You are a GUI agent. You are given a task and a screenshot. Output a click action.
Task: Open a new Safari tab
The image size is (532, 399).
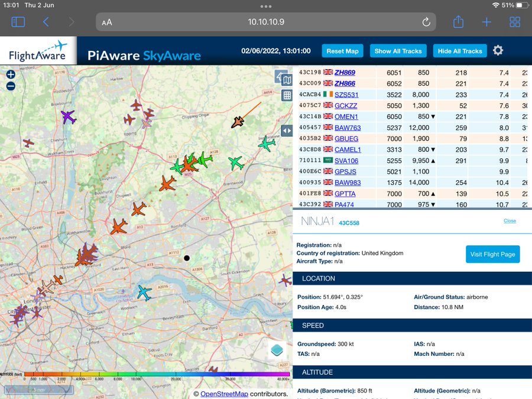486,22
